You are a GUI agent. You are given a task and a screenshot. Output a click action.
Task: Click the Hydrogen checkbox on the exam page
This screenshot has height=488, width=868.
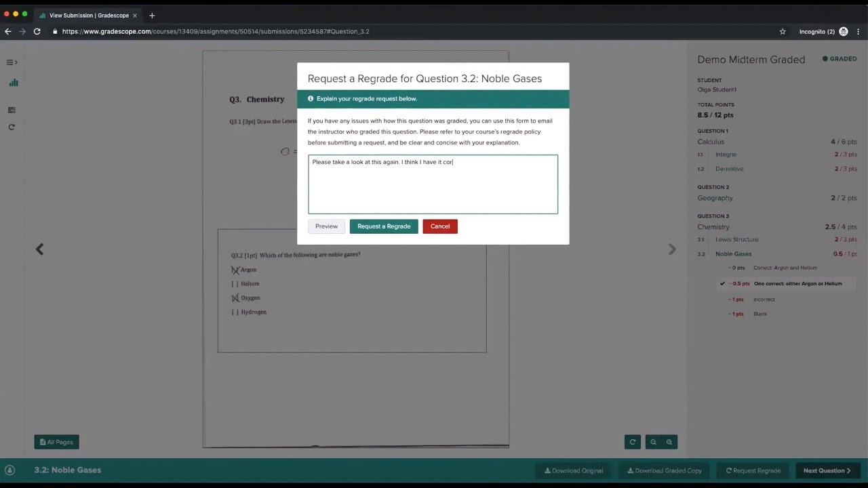[235, 312]
